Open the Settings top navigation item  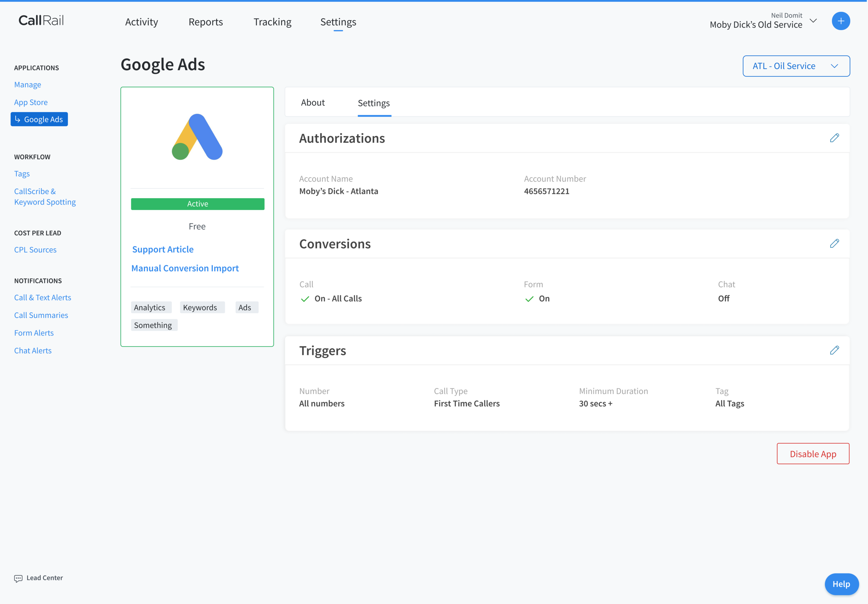(x=338, y=22)
